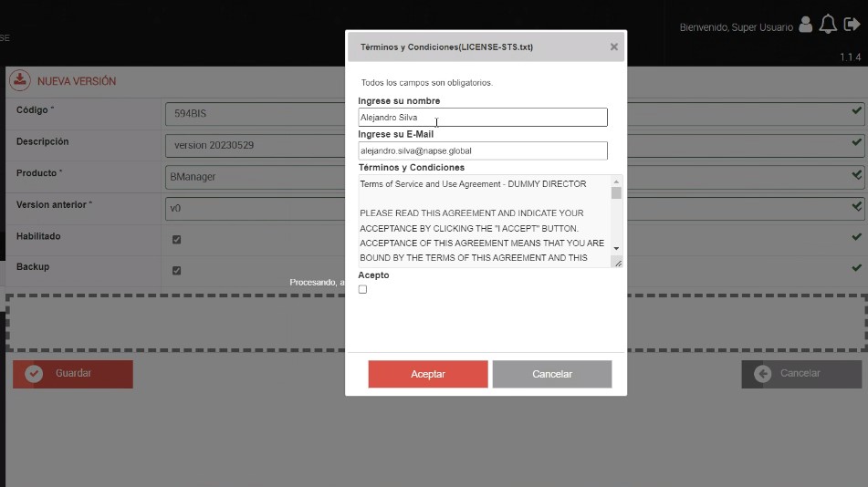This screenshot has width=868, height=487.
Task: Click the Nueva Versión download icon
Action: tap(19, 80)
